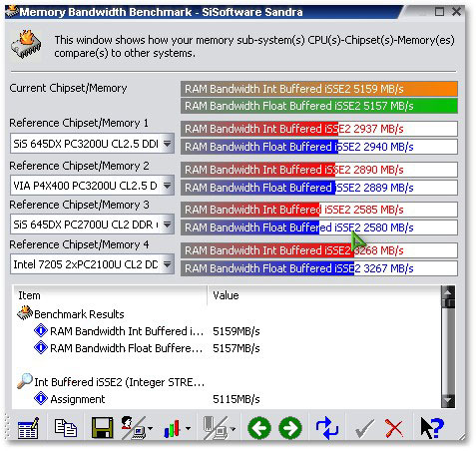Click info icon of RAM Bandwidth Int Buffered row
Image resolution: width=476 pixels, height=451 pixels.
tap(41, 331)
